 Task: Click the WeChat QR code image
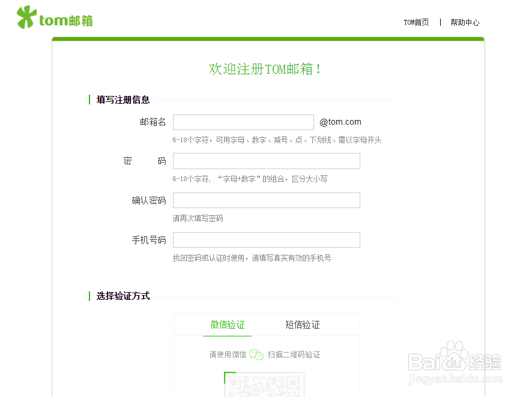pos(264,384)
